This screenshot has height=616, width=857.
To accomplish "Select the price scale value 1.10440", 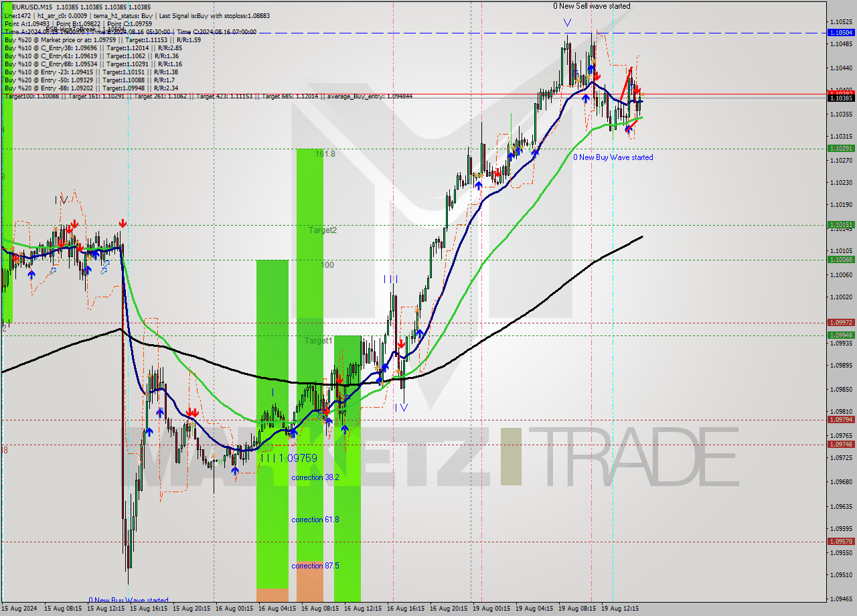I will click(842, 68).
